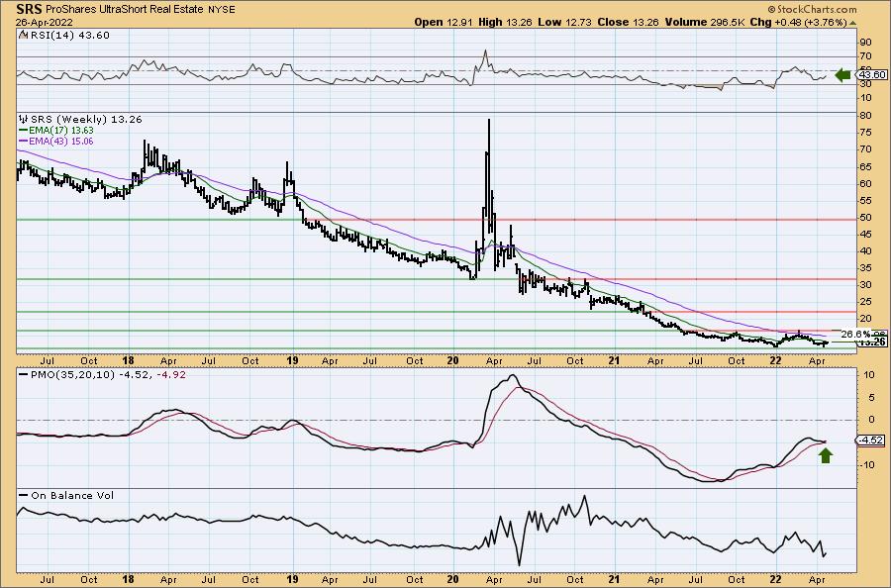Click the 45 label on the price axis
The image size is (891, 588).
coord(865,234)
